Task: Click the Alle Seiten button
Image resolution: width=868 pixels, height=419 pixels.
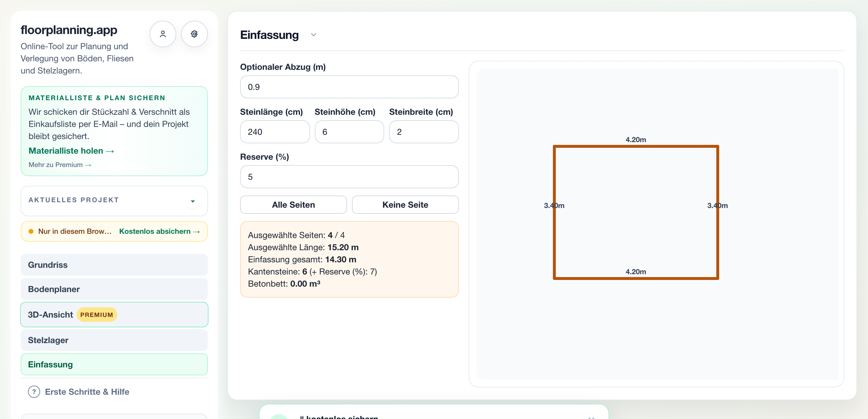Action: [x=294, y=205]
